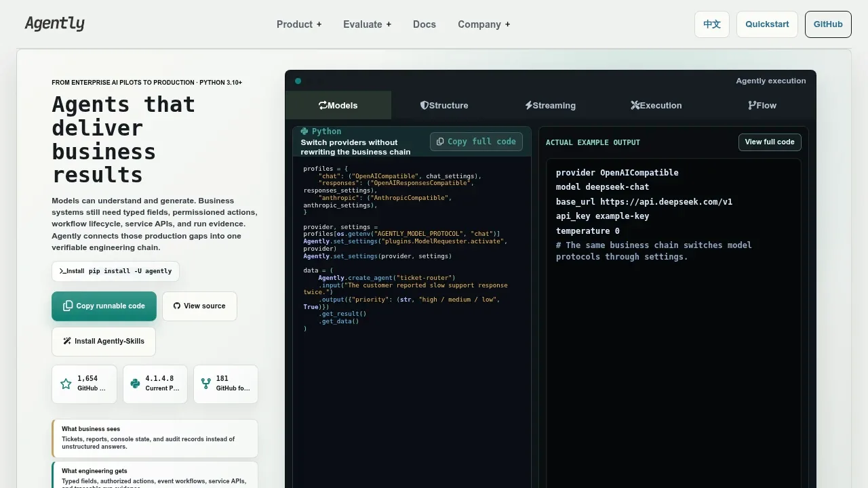
Task: Select the Models tab
Action: (x=338, y=105)
